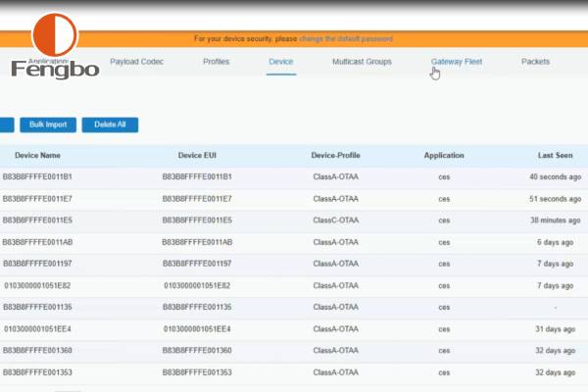Switch to the Packets tab

click(x=535, y=62)
